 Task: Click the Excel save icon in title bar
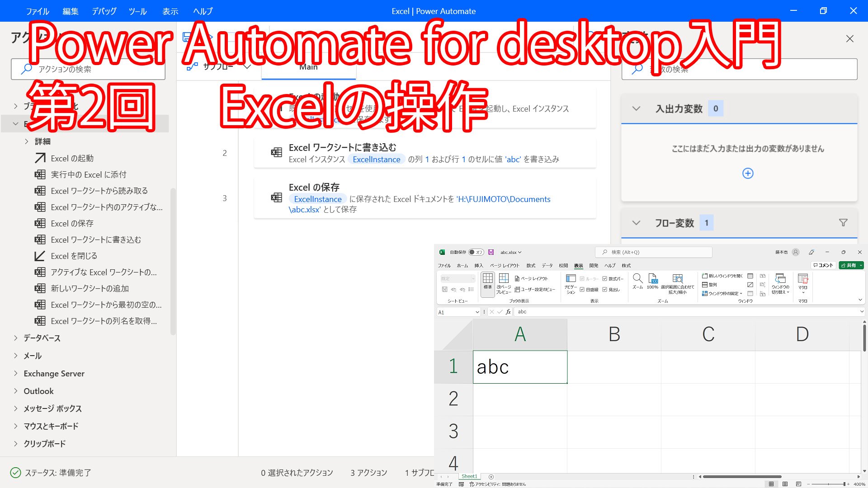[491, 252]
